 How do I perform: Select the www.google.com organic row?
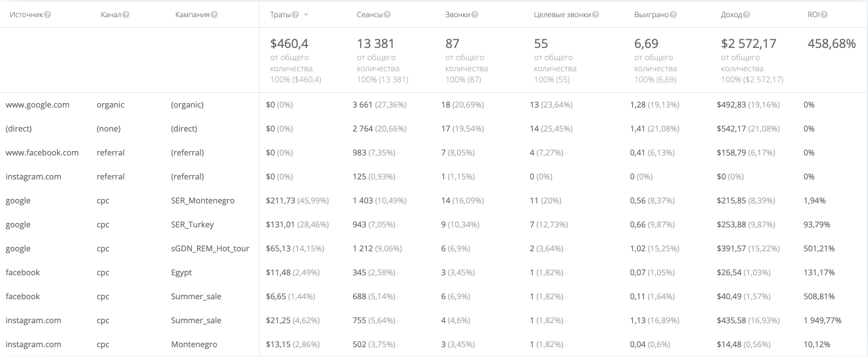pos(38,105)
